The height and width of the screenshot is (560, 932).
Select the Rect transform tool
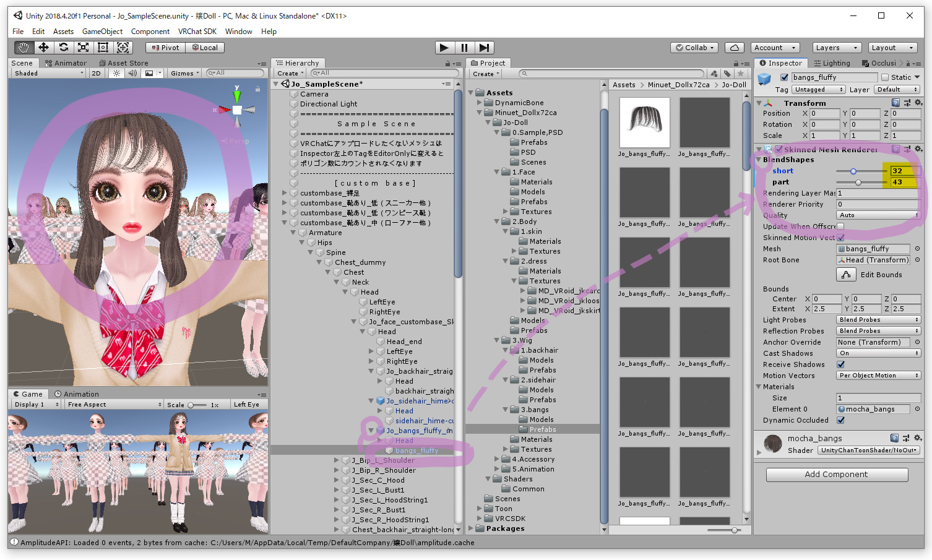(x=103, y=48)
